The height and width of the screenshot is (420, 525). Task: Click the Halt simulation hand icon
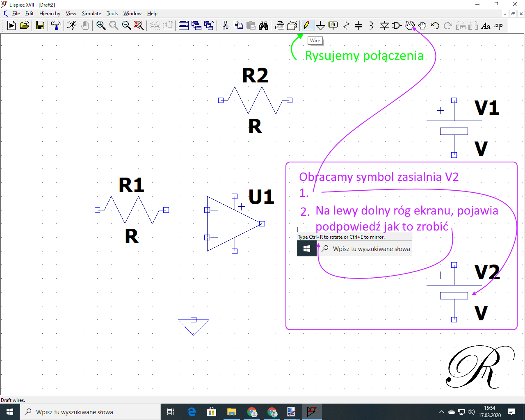click(85, 25)
